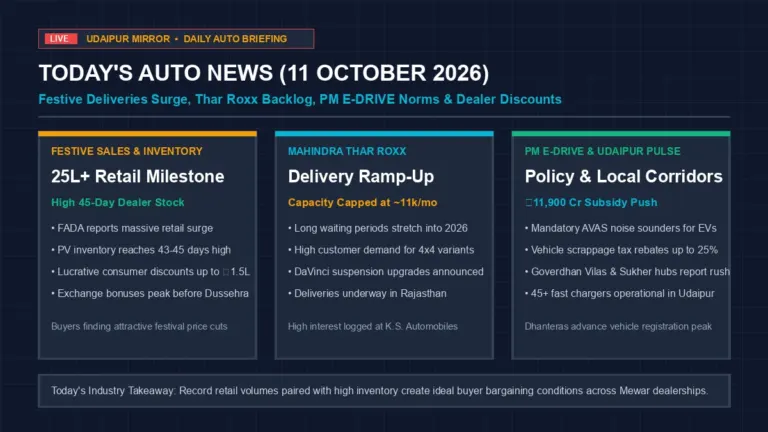This screenshot has width=768, height=432.
Task: Click 'Exchange bonuses peak before Dussehra' bullet
Action: 150,293
